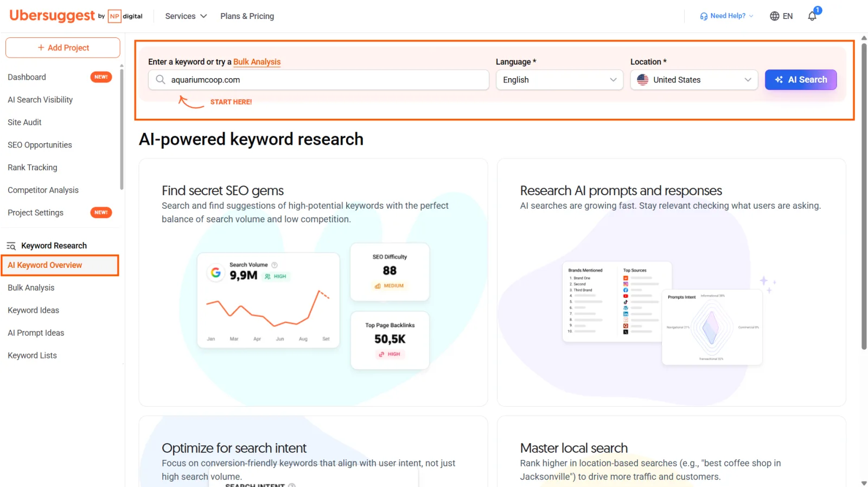
Task: Click the Add Project button
Action: [x=63, y=48]
